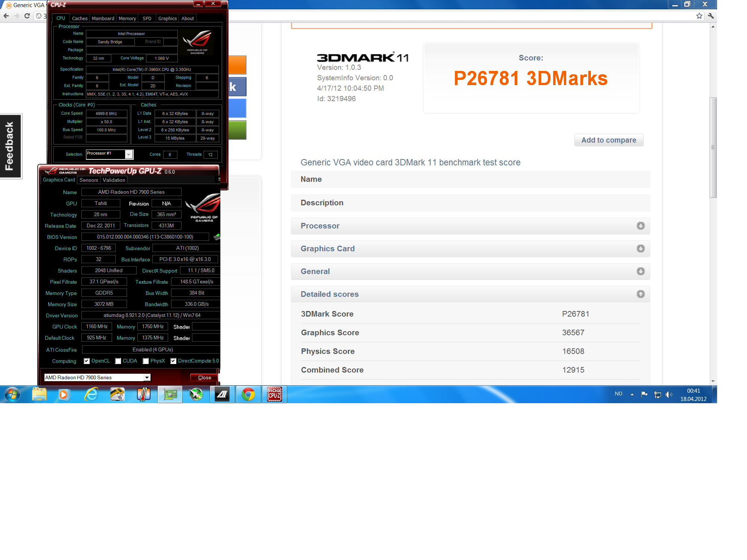
Task: Toggle DirectCompute 5.0 checkbox
Action: 173,361
